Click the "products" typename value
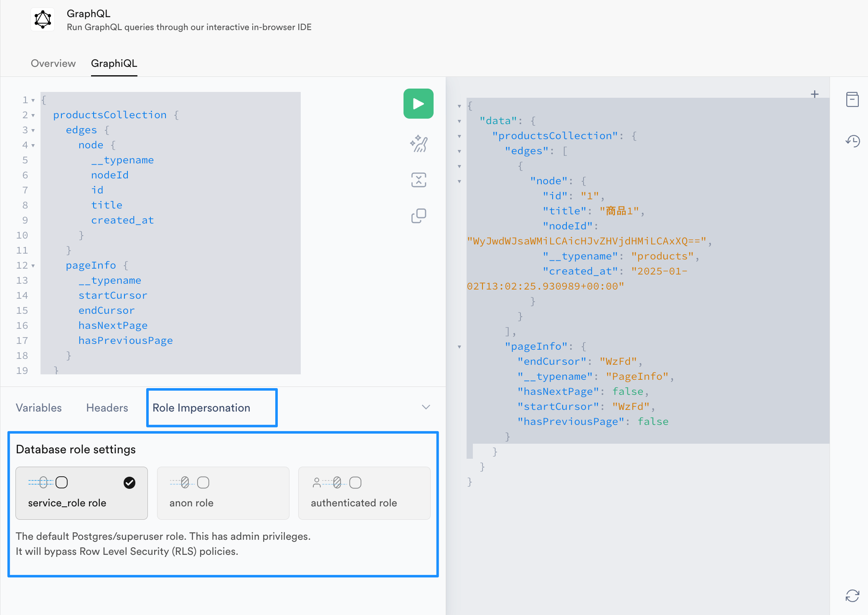 [662, 256]
